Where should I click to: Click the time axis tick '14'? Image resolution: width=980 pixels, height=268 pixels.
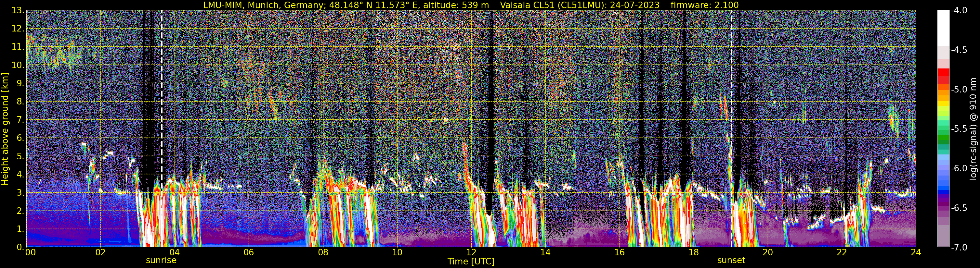point(545,252)
